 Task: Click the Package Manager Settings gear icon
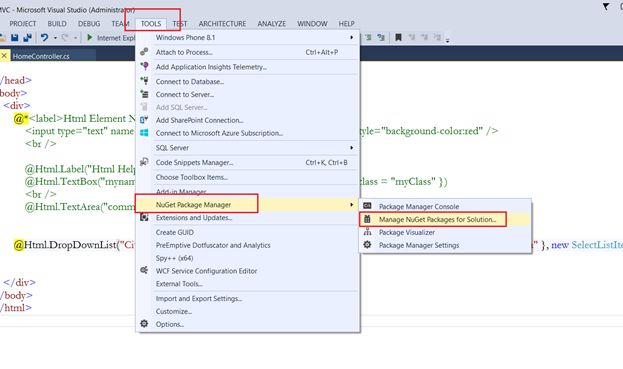[x=368, y=245]
